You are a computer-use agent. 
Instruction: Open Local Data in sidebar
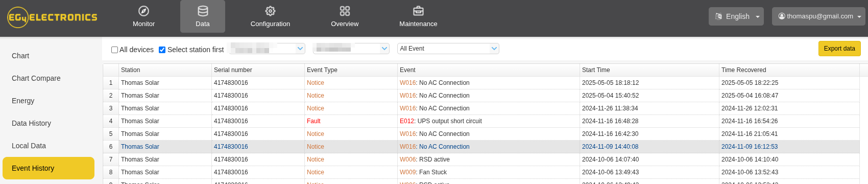tap(29, 146)
